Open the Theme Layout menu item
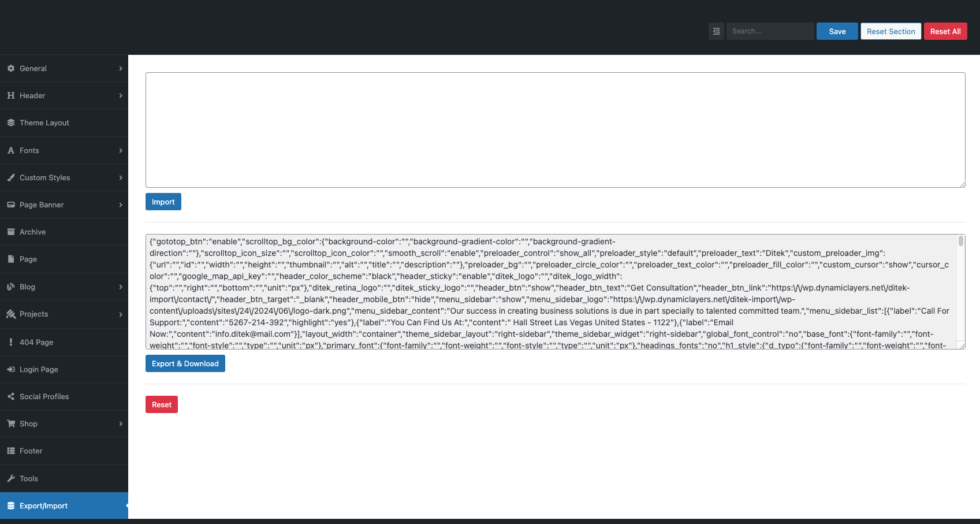The height and width of the screenshot is (524, 980). pyautogui.click(x=64, y=122)
